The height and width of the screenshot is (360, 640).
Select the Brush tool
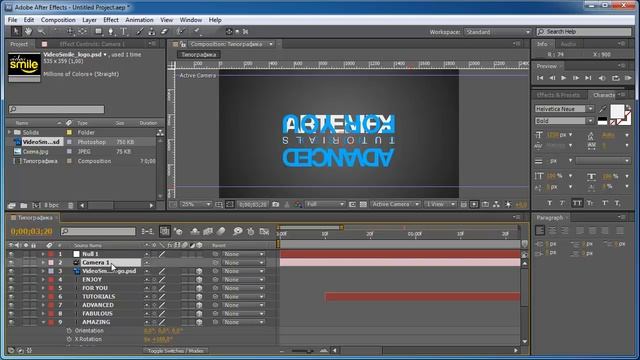140,31
